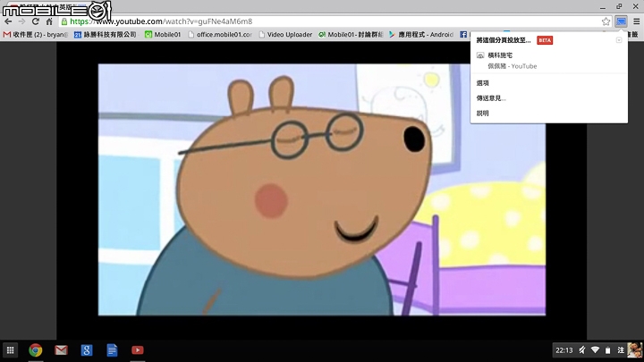Open the Facebook bookmark icon

(463, 35)
